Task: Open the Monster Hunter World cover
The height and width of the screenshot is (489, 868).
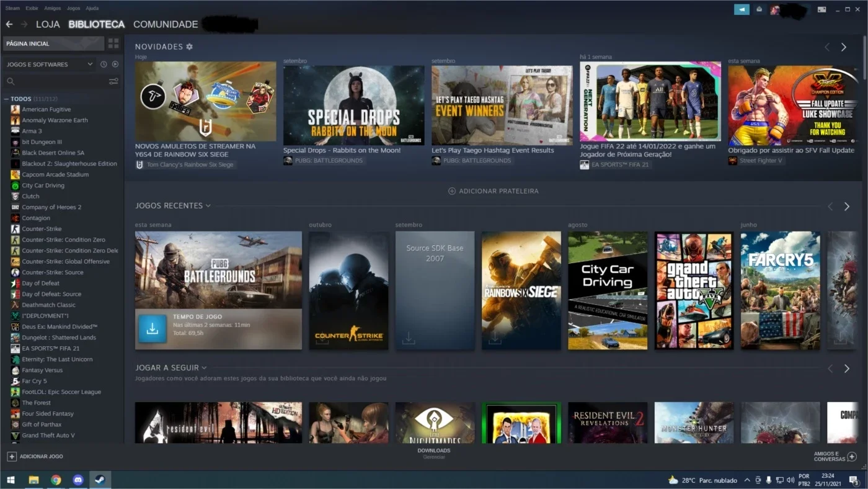Action: point(694,423)
